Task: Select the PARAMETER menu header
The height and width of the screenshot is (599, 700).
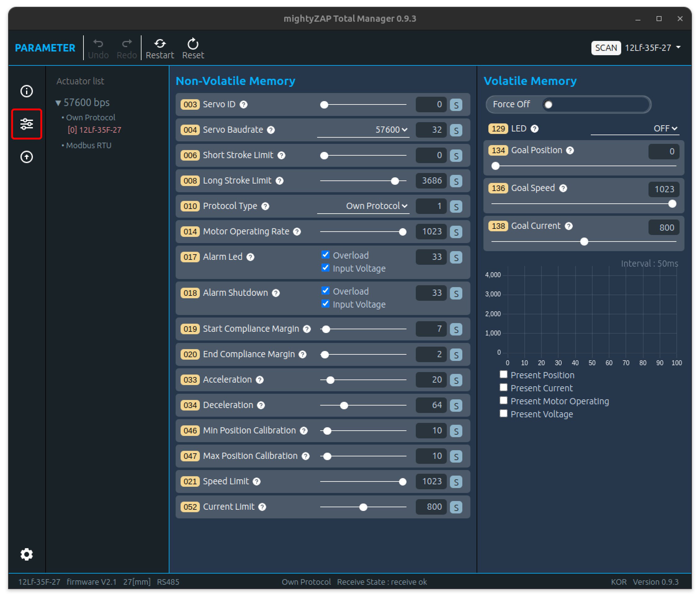Action: (x=45, y=48)
